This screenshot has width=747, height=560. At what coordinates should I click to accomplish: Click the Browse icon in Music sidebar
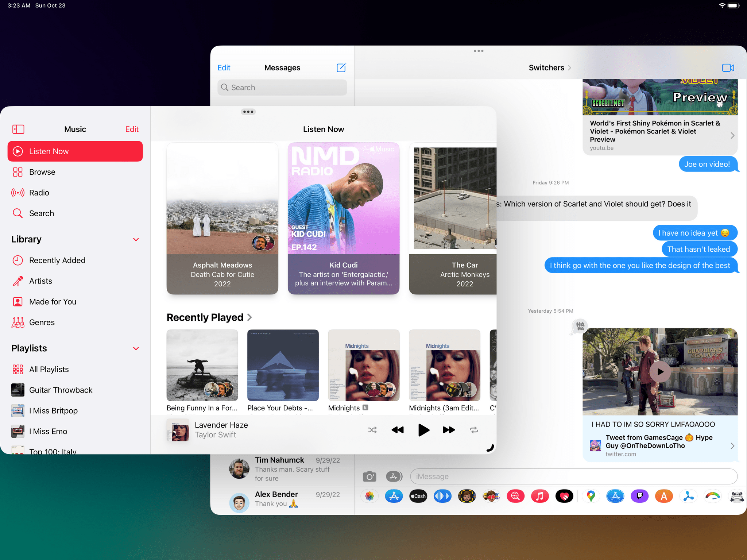17,172
